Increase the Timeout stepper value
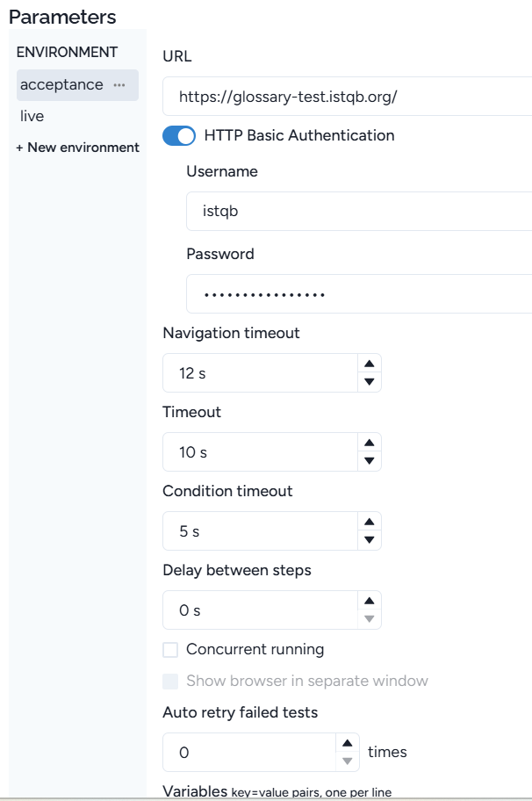The width and height of the screenshot is (532, 801). click(370, 443)
